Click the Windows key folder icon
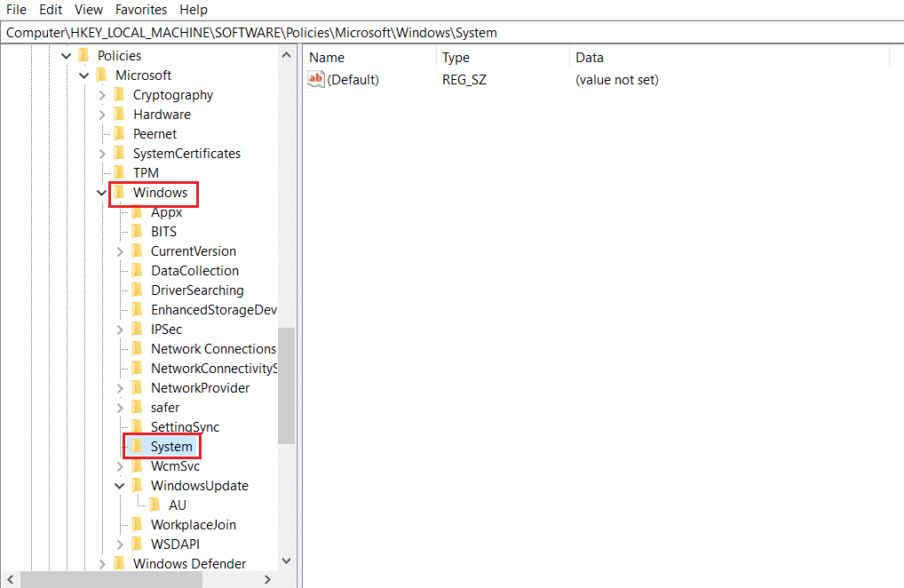 click(120, 193)
